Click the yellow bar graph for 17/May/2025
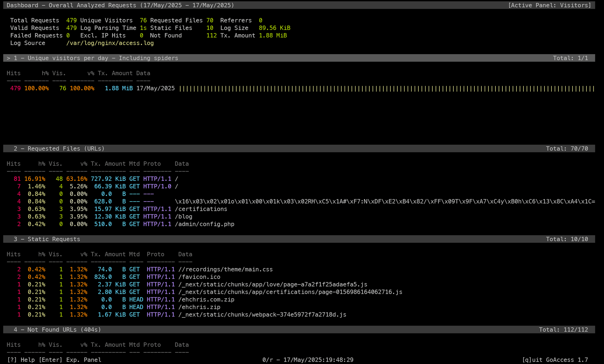Viewport: 604px width, 364px height. tap(387, 88)
